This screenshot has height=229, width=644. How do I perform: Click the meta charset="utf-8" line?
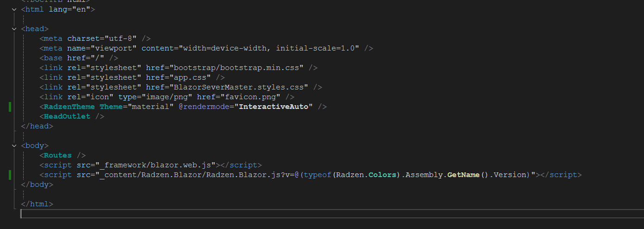tap(95, 38)
